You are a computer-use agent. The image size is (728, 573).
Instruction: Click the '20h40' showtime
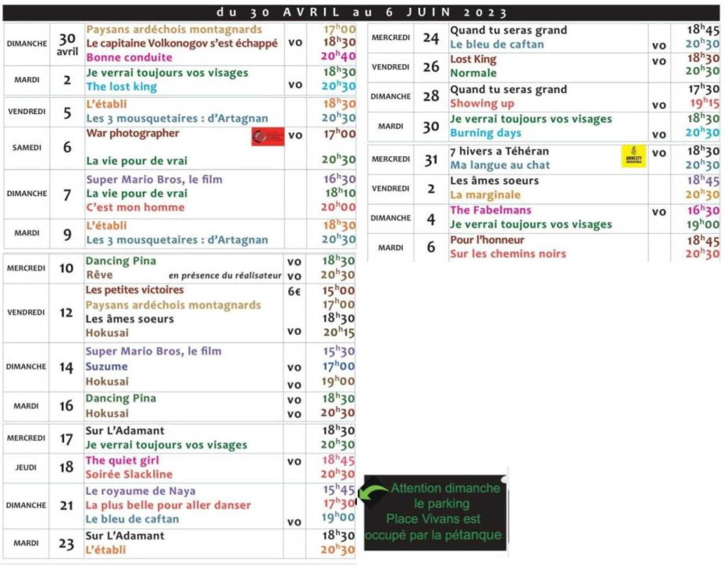click(338, 56)
